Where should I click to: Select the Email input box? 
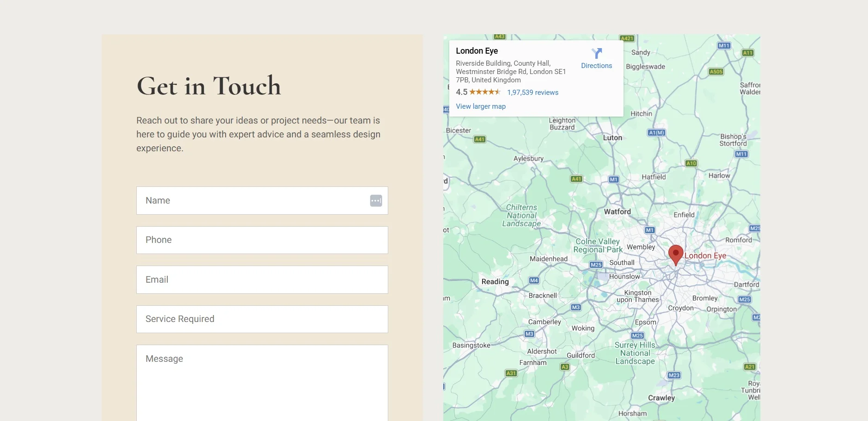[262, 280]
